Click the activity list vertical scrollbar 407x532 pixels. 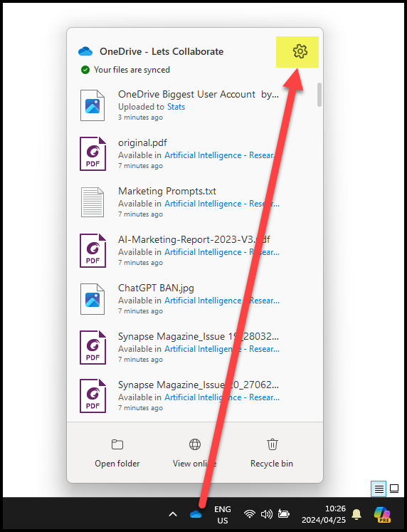[319, 95]
